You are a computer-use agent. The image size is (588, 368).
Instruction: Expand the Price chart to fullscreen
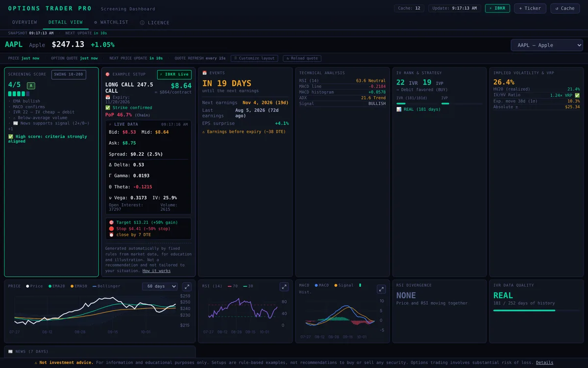tap(187, 287)
